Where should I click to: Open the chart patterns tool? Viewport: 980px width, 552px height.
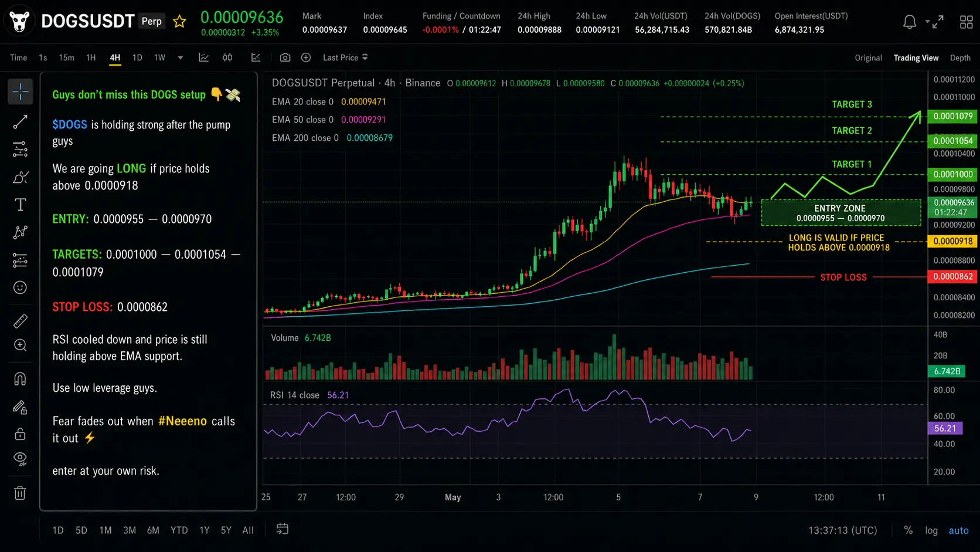[x=20, y=232]
